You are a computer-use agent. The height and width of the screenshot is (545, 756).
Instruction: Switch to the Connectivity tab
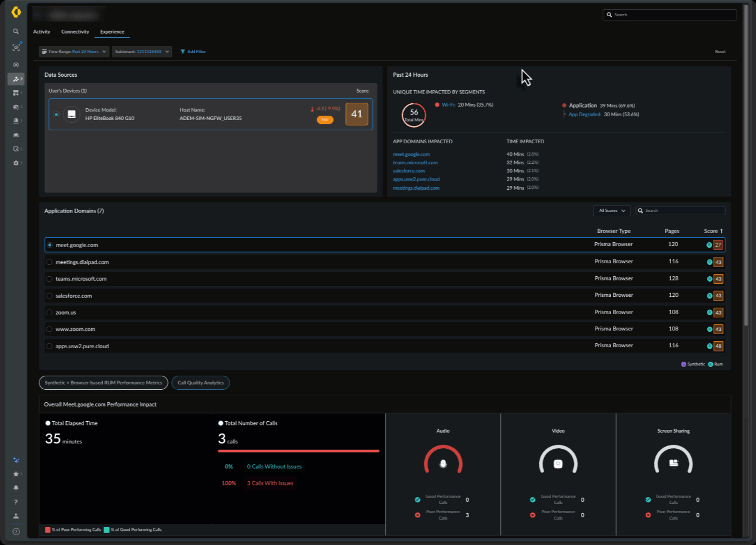[75, 32]
